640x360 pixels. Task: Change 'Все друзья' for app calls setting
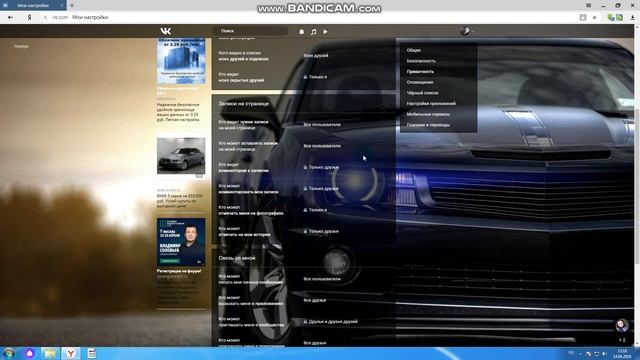click(315, 300)
